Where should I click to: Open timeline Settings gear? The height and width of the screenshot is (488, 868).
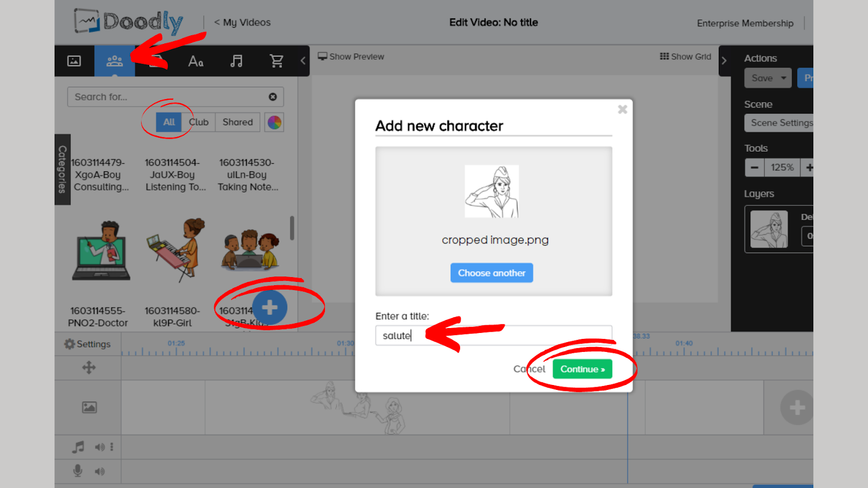87,344
